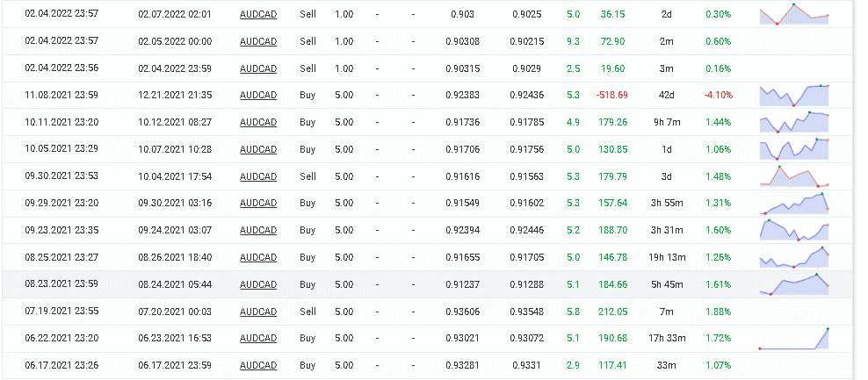Open AUDCAD link in 10.07.2021 10:28 row

pyautogui.click(x=258, y=149)
